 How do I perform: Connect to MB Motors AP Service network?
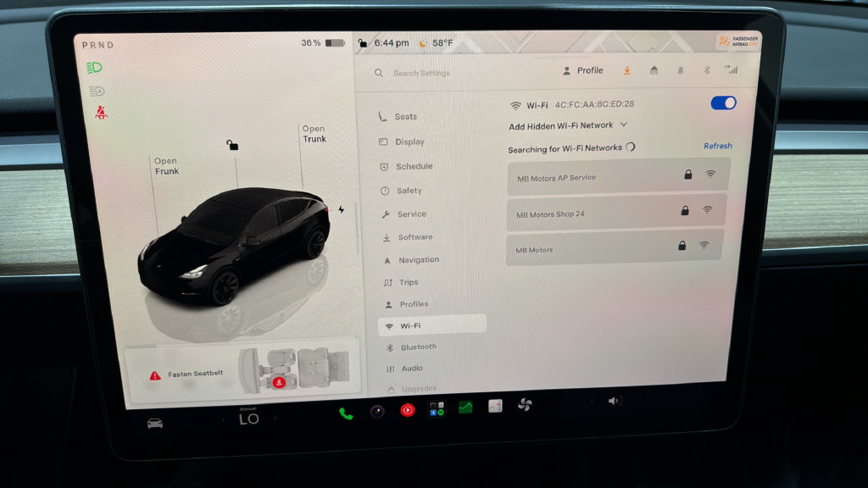tap(619, 176)
